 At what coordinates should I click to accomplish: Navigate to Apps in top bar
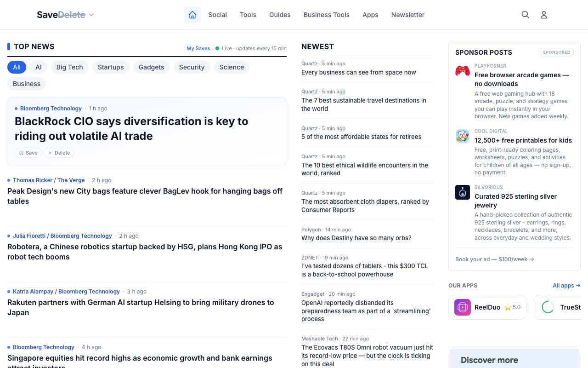click(x=370, y=15)
